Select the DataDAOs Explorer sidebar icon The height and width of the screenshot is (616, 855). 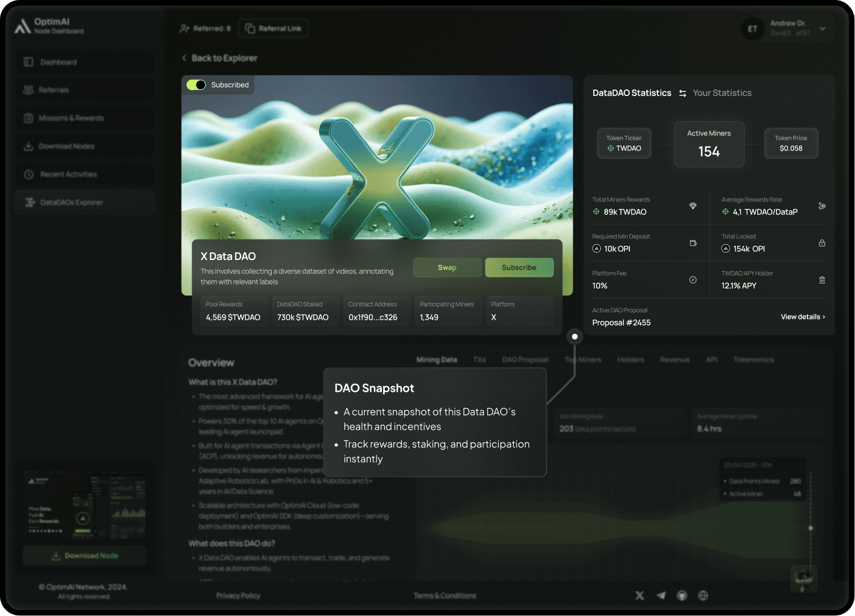tap(29, 202)
